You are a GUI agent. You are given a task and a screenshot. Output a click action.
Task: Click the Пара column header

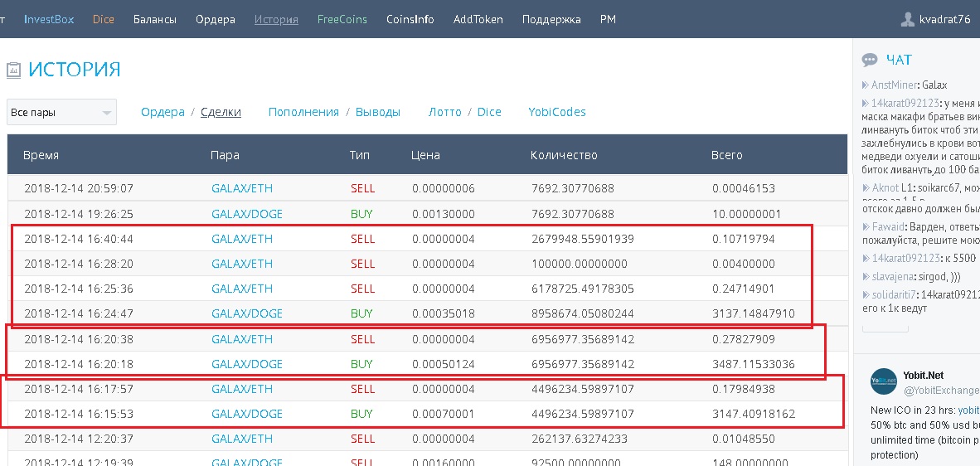[x=225, y=155]
